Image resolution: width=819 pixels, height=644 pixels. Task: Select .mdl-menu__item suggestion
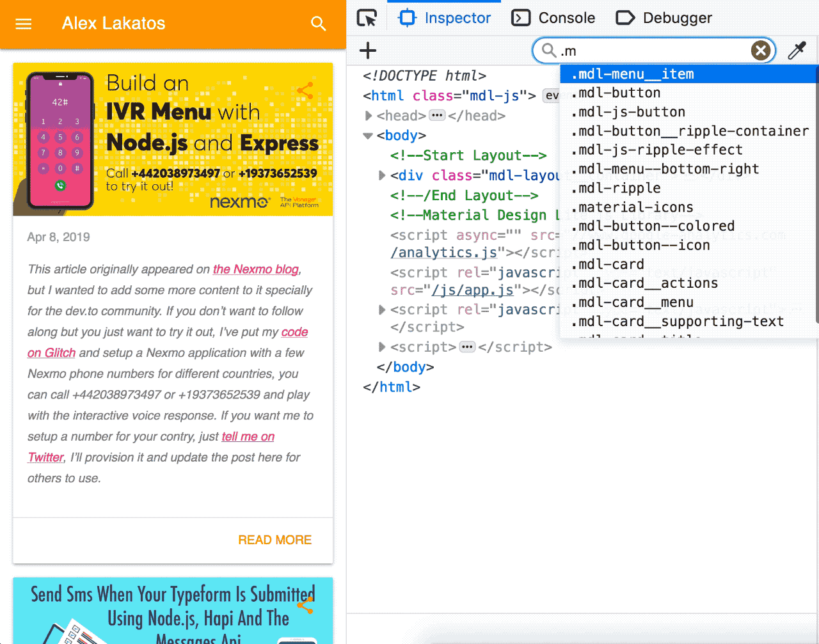(x=688, y=74)
